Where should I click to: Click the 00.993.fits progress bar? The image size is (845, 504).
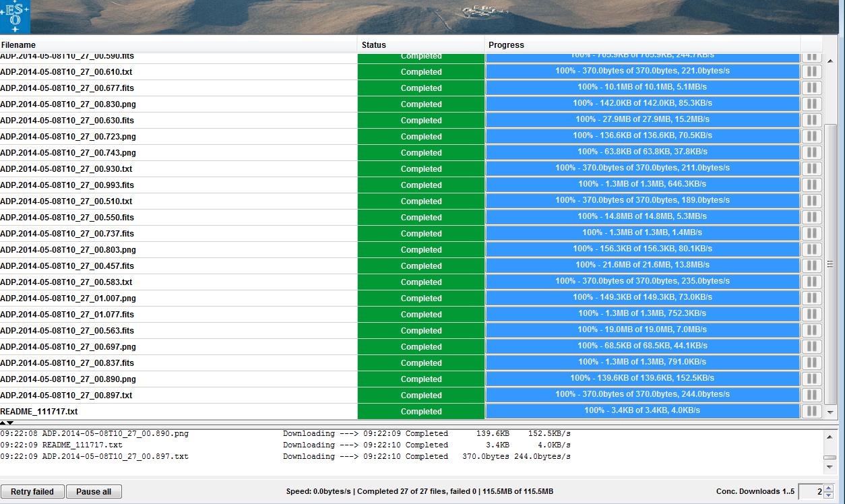click(x=642, y=185)
